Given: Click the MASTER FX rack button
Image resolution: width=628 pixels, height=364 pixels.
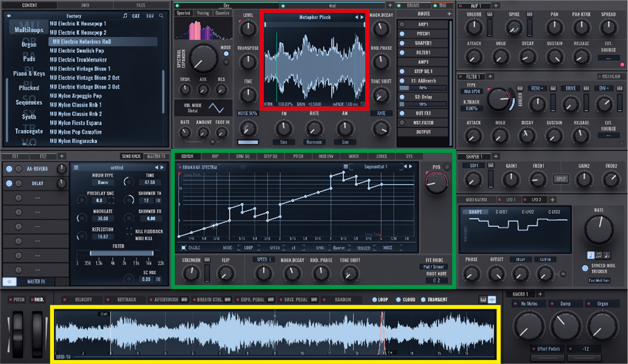Looking at the screenshot, I should coord(155,156).
